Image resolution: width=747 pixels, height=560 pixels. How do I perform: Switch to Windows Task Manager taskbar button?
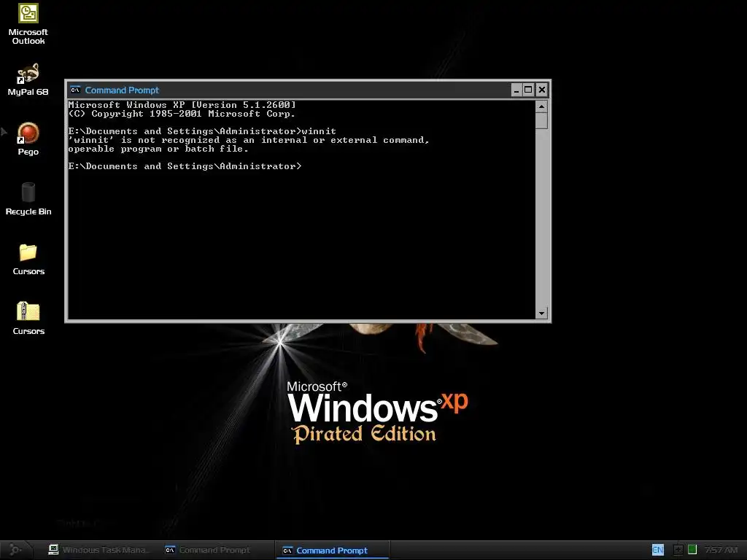[x=99, y=550]
